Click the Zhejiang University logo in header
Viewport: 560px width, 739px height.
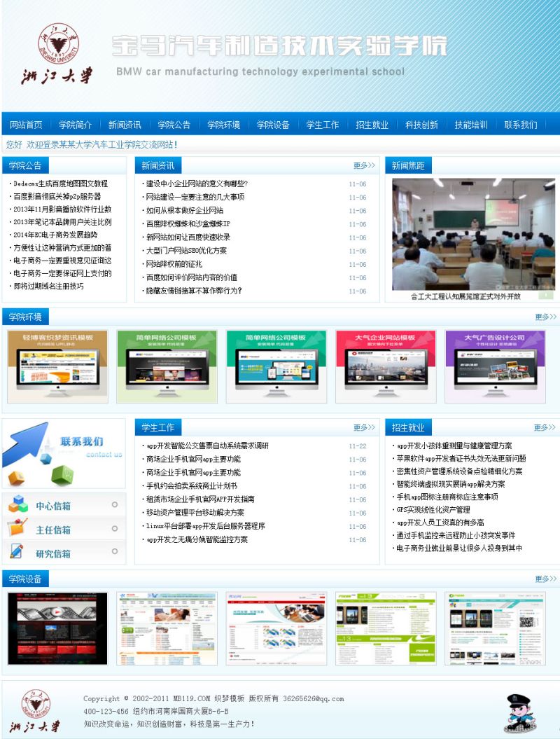pos(57,54)
